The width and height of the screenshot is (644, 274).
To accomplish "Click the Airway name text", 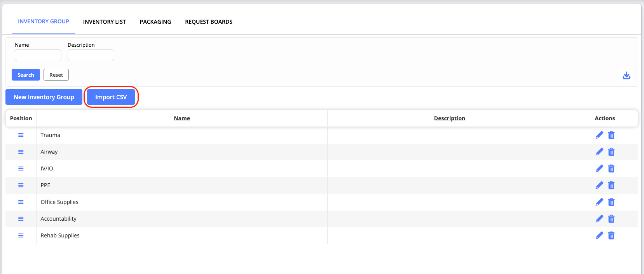I will [49, 152].
